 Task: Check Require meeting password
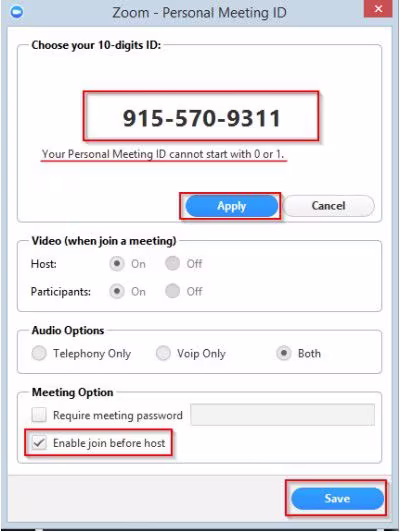pos(39,415)
